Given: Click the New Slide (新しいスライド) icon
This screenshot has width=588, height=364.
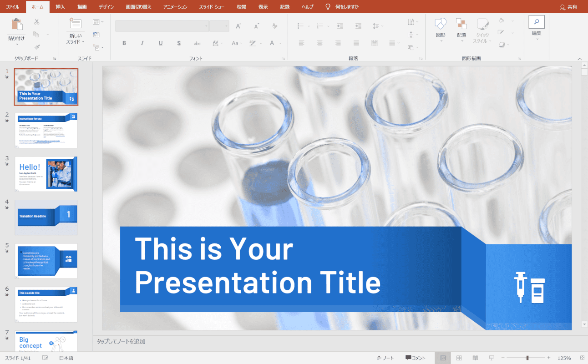Looking at the screenshot, I should pos(75,24).
